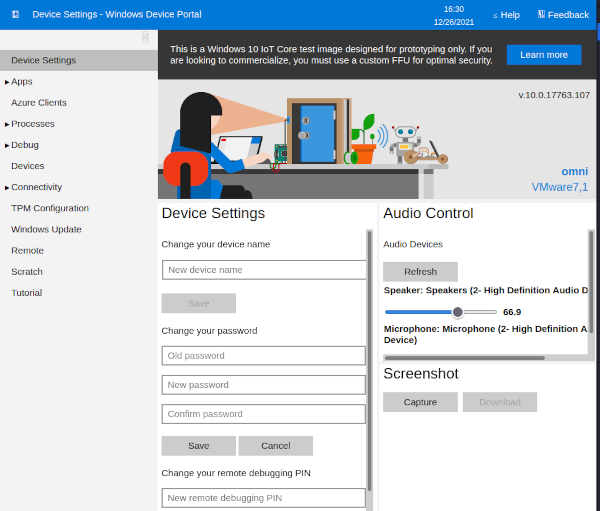Open Scratch page in sidebar

coord(27,271)
